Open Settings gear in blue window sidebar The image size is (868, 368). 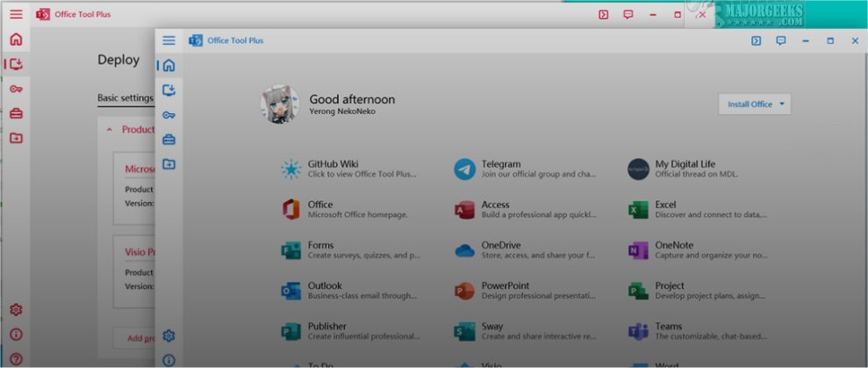169,336
